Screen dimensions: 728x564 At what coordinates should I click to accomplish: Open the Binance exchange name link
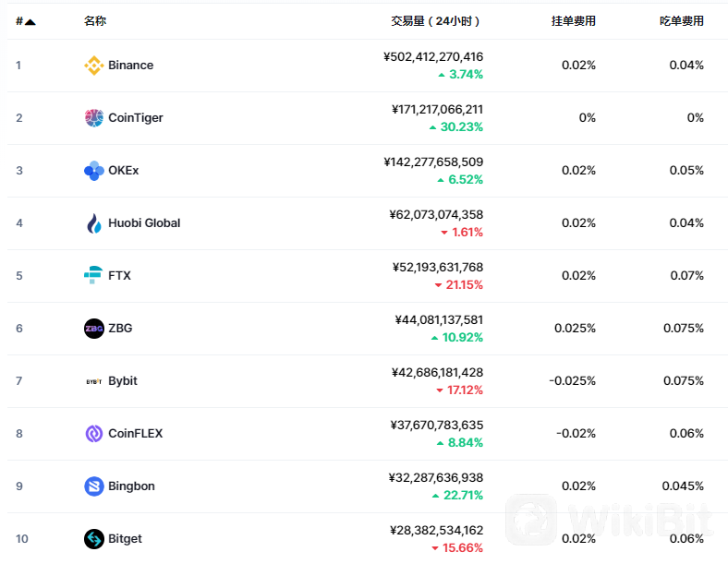click(x=130, y=66)
